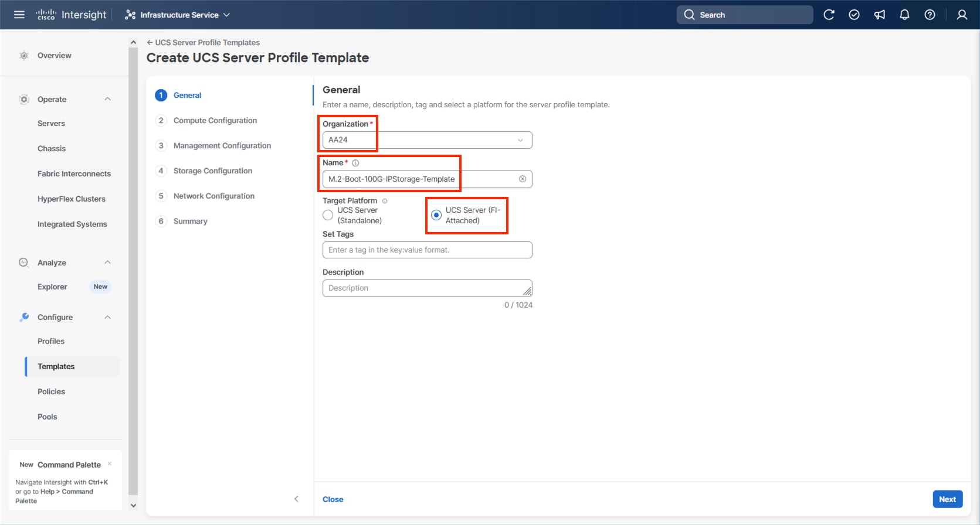Click the Target Platform info icon
980x525 pixels.
point(385,201)
